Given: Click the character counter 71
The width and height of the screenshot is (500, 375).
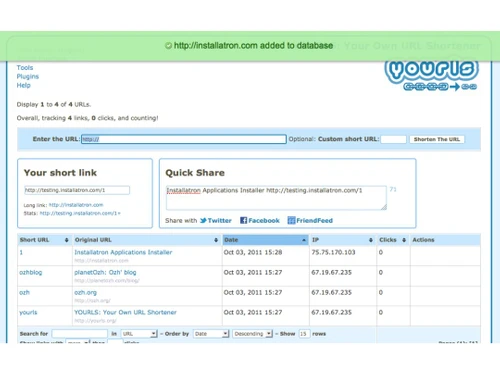Looking at the screenshot, I should pyautogui.click(x=393, y=189).
